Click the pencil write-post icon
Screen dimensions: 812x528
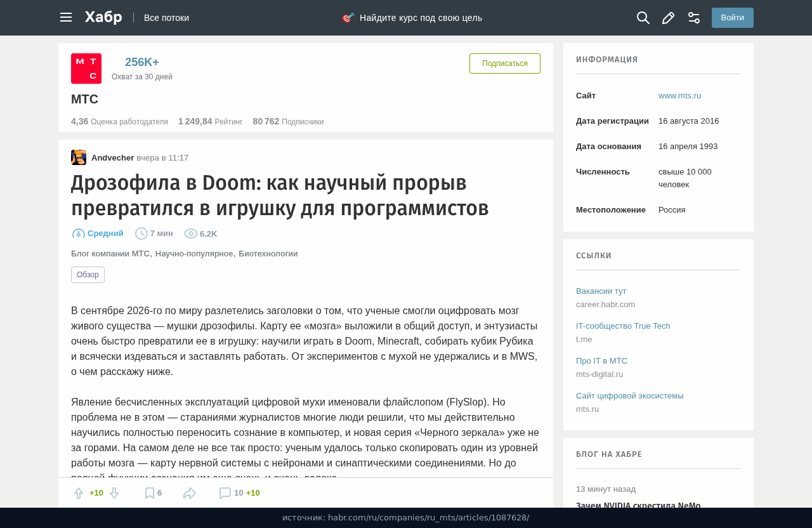668,18
